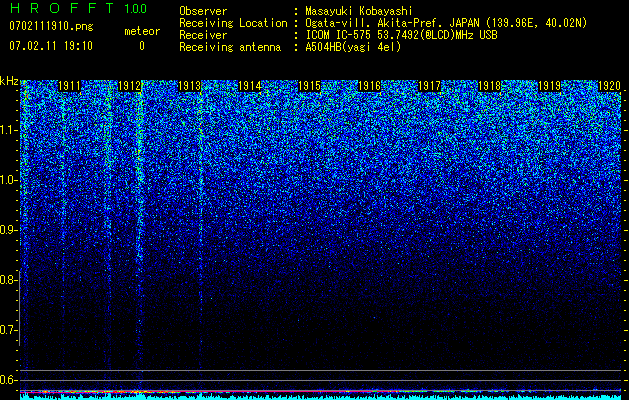
Task: Click the 1918 time marker
Action: click(x=489, y=86)
